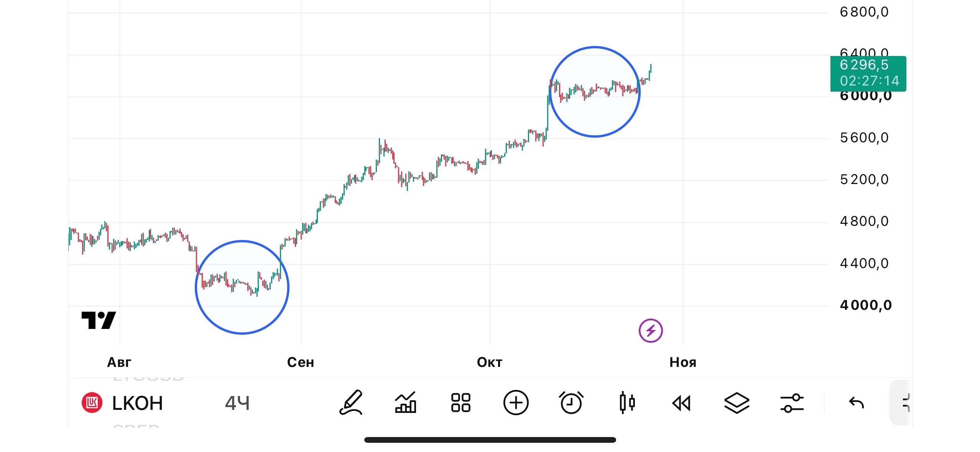The height and width of the screenshot is (452, 980).
Task: Start bar replay with the rewind icon
Action: pyautogui.click(x=681, y=403)
